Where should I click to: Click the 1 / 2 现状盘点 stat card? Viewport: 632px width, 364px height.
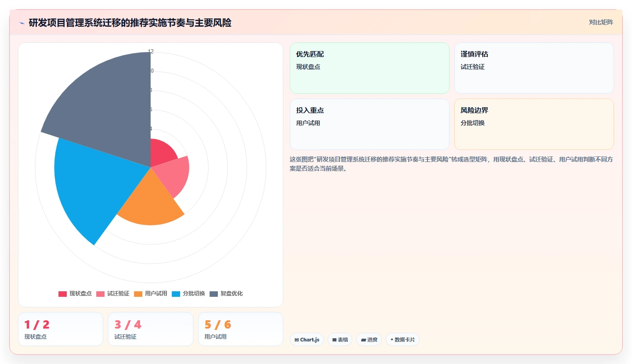[60, 329]
